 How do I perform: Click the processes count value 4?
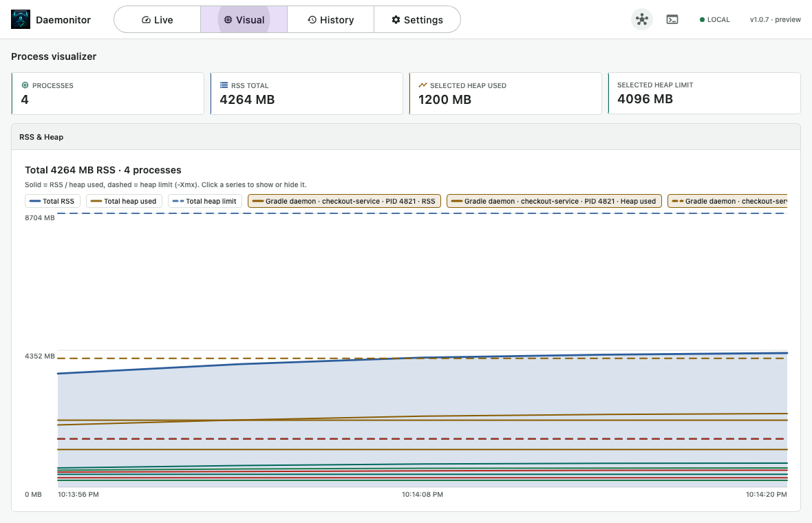coord(24,99)
